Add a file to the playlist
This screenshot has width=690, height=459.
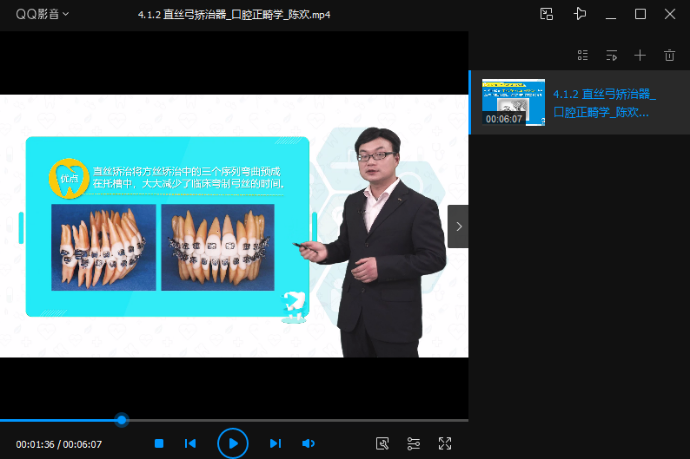coord(640,55)
